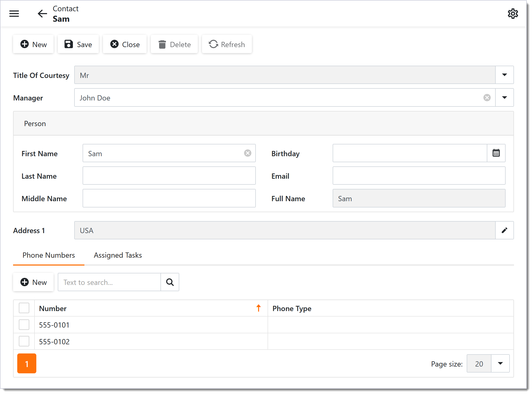The height and width of the screenshot is (394, 532).
Task: Click the search magnifier icon
Action: pos(170,282)
